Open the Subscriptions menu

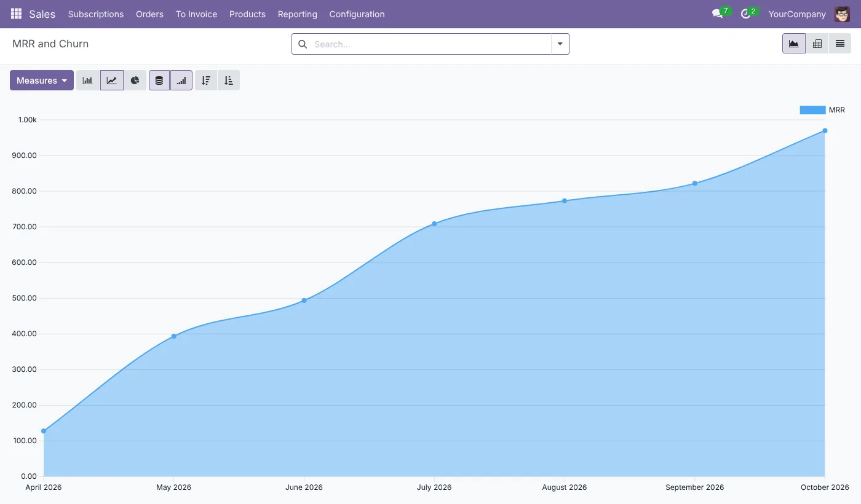(x=96, y=14)
